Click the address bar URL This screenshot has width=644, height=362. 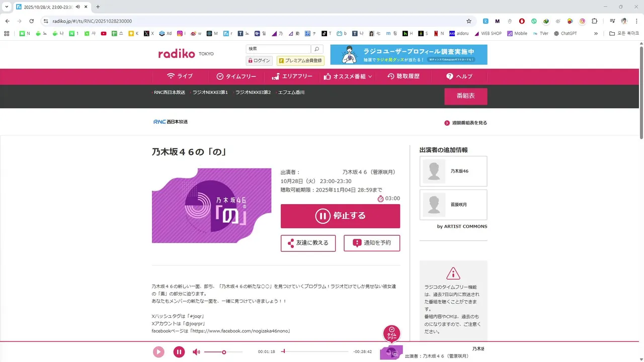click(92, 21)
